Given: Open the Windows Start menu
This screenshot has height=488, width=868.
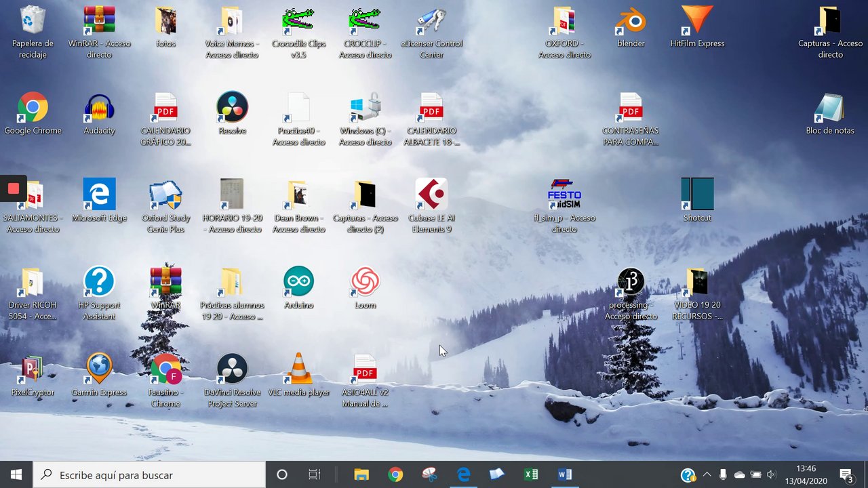Looking at the screenshot, I should pyautogui.click(x=16, y=474).
